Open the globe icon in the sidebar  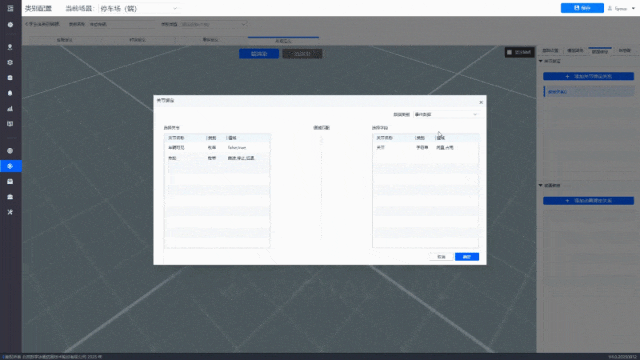[x=10, y=151]
